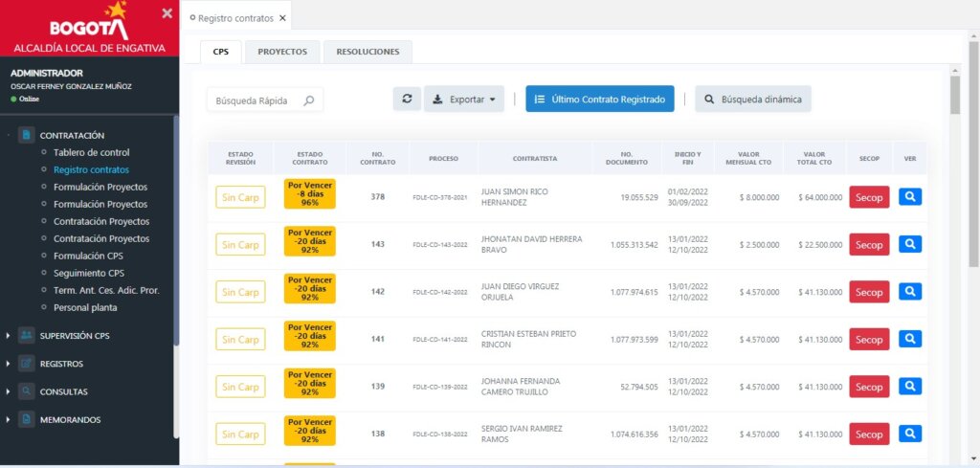Click contractor SERGIO IVAN RAMIREZ RAMOS
Screen dimensions: 980x468
pos(522,435)
